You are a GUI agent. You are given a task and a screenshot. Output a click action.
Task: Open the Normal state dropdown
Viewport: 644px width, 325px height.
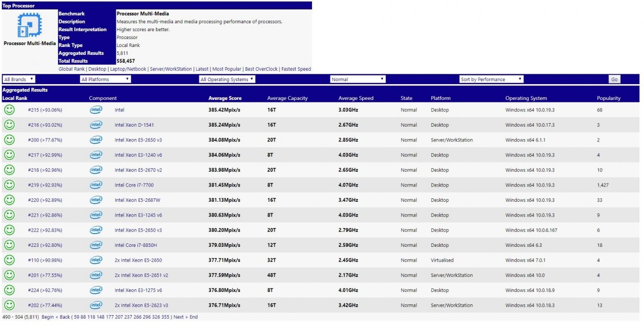point(358,79)
